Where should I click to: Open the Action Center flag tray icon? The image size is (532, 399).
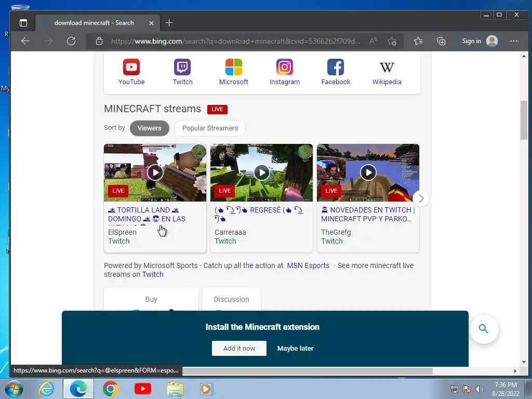coord(467,389)
